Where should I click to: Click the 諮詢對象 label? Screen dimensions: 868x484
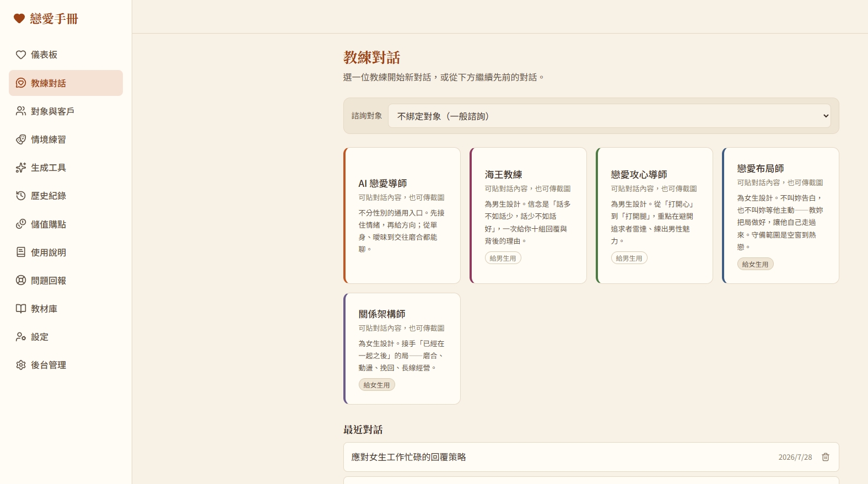[x=367, y=116]
